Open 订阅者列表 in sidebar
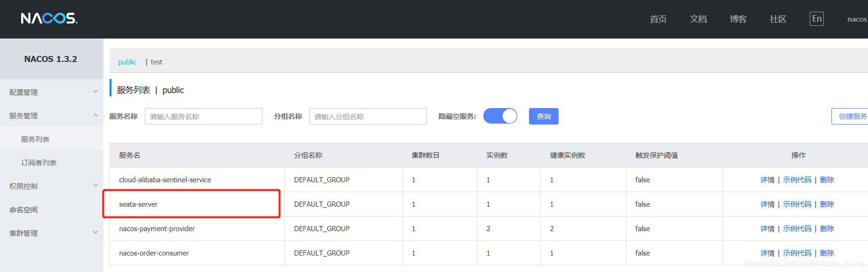Image resolution: width=868 pixels, height=272 pixels. coord(52,163)
